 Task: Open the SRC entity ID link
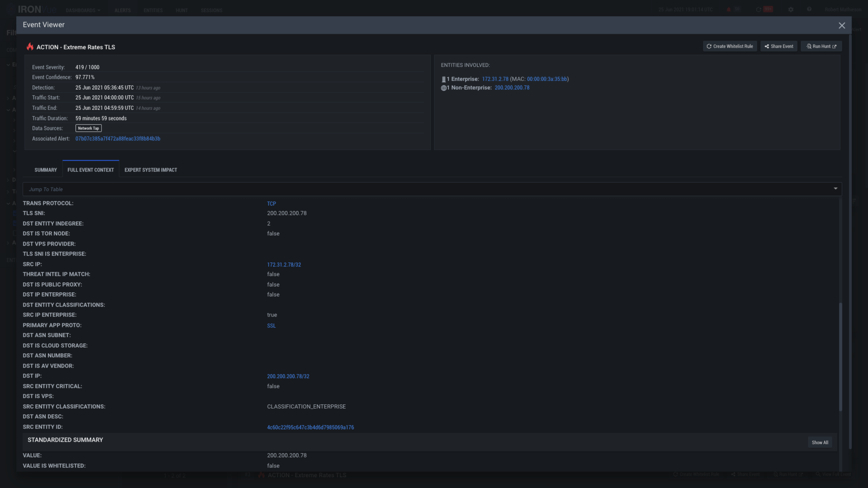(310, 427)
